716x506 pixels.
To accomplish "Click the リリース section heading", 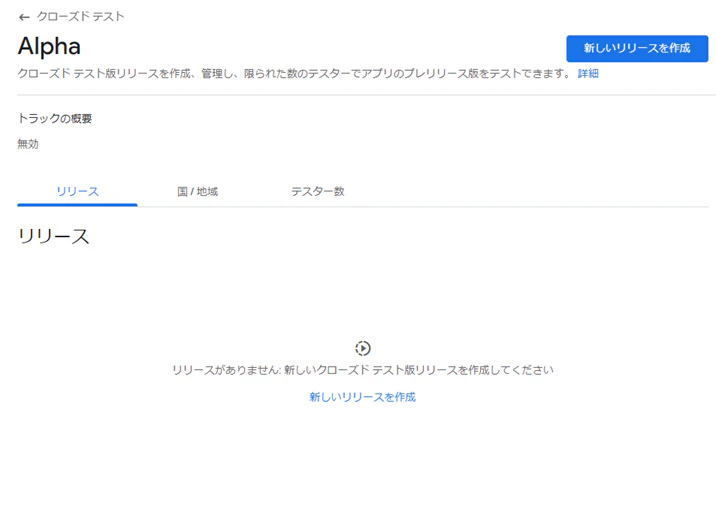I will coord(53,237).
